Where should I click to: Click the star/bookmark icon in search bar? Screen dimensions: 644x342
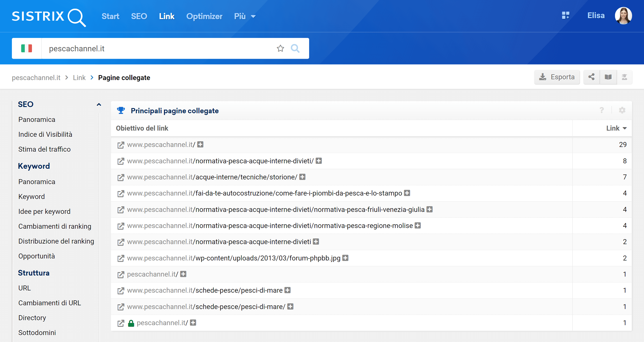pos(280,48)
